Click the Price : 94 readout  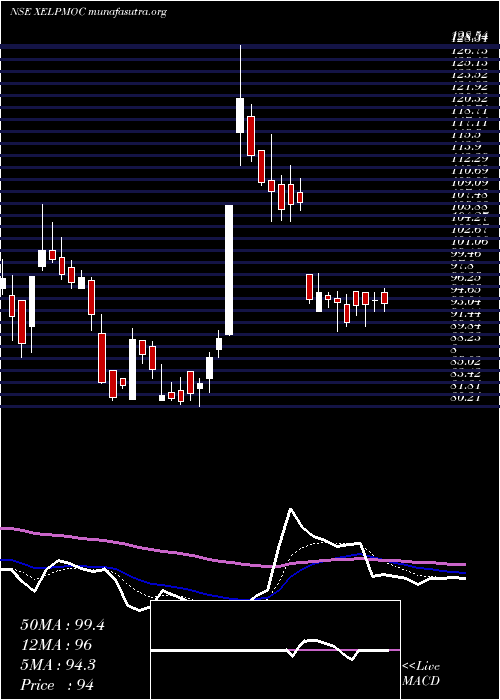pos(57,685)
